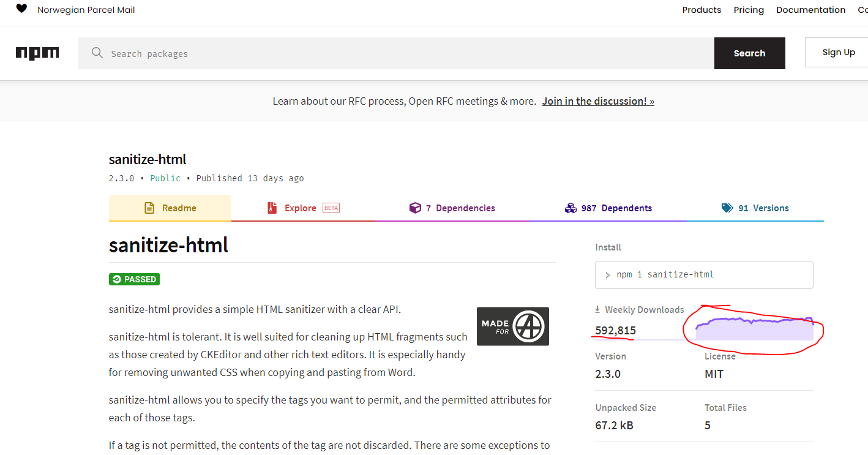The width and height of the screenshot is (868, 455).
Task: Click the sanitize-html package name heading
Action: click(x=148, y=159)
